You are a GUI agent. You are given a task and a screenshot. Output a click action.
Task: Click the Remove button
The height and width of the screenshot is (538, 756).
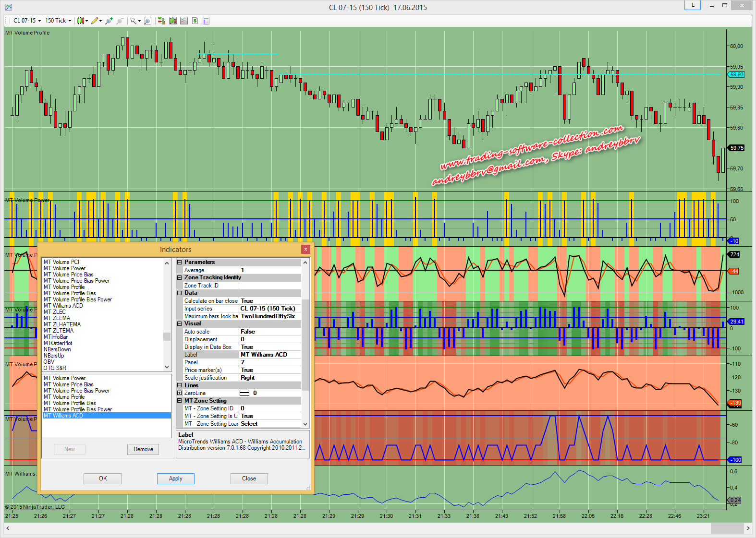coord(143,449)
